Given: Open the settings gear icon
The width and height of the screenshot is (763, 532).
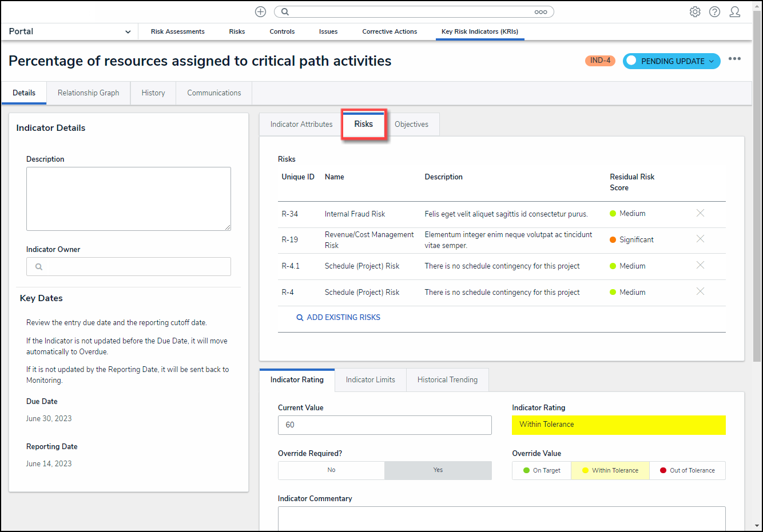Looking at the screenshot, I should [x=695, y=11].
